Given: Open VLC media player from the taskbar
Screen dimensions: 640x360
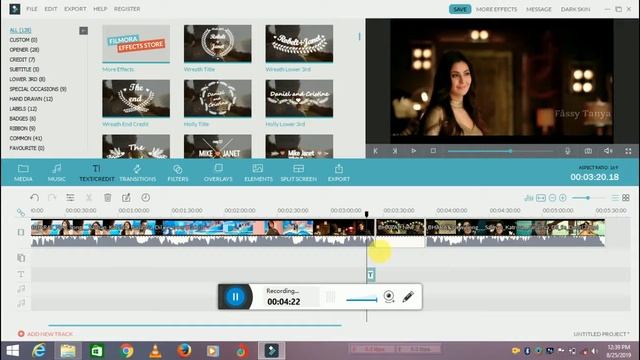Looking at the screenshot, I should point(155,351).
